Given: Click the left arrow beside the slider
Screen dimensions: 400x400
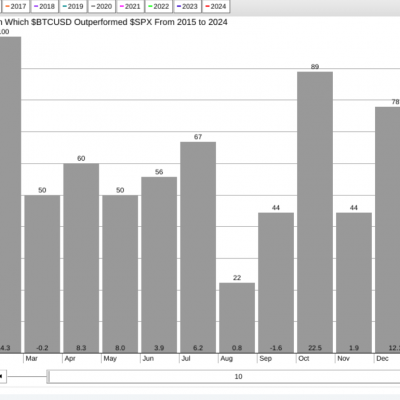Looking at the screenshot, I should [2, 377].
